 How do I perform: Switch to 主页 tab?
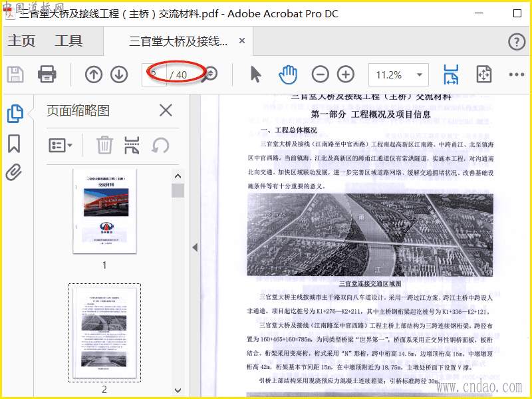click(21, 41)
